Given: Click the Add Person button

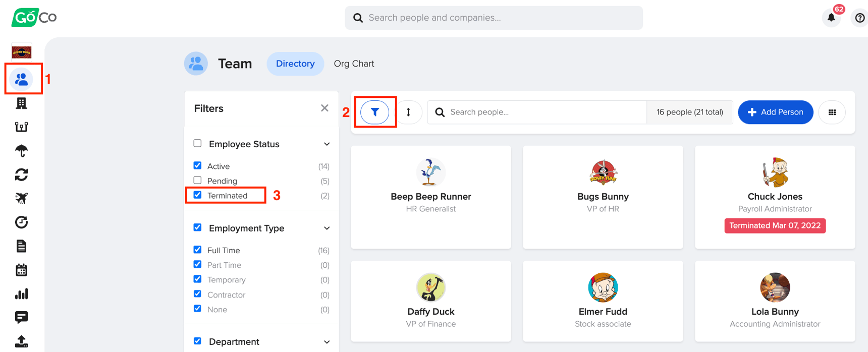Looking at the screenshot, I should click(x=775, y=112).
